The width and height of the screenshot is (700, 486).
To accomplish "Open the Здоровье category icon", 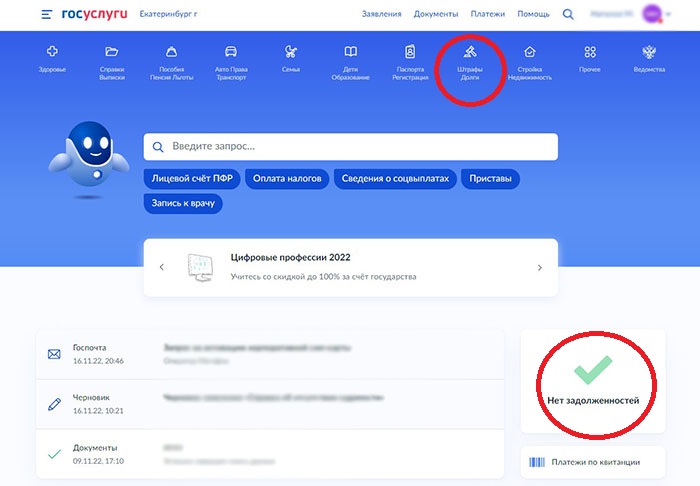I will 52,52.
